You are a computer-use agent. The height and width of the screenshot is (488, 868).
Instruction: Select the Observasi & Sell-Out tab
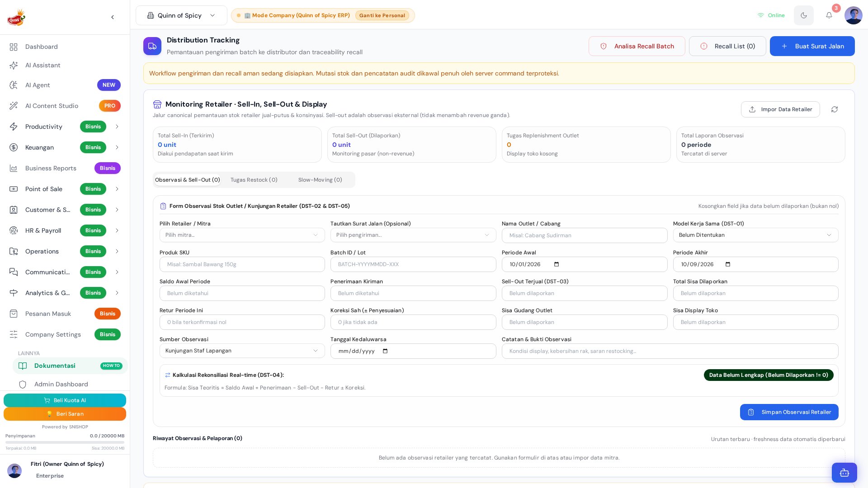[x=187, y=180]
